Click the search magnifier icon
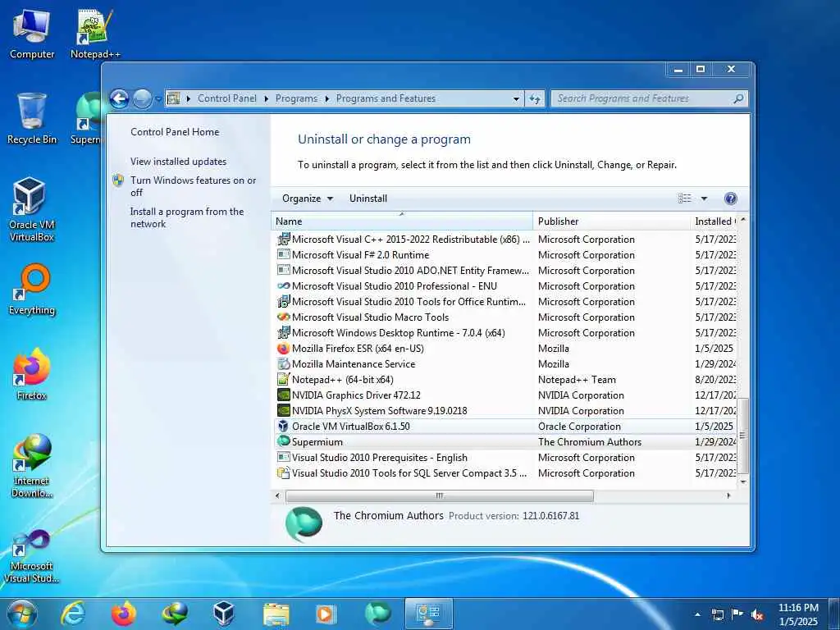 pos(738,98)
